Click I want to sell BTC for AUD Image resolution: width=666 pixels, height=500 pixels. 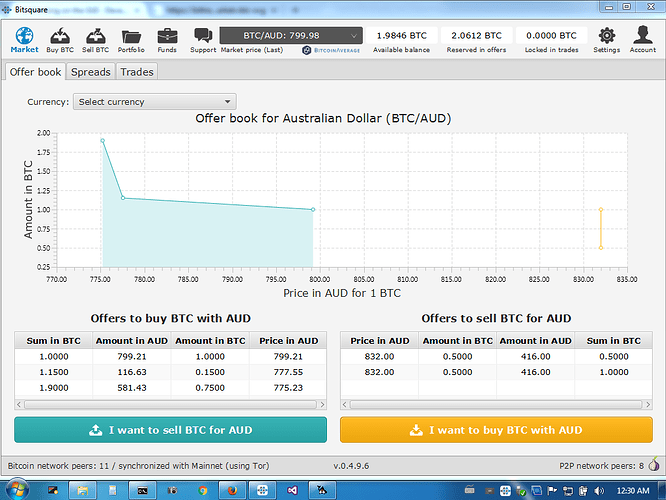[170, 430]
